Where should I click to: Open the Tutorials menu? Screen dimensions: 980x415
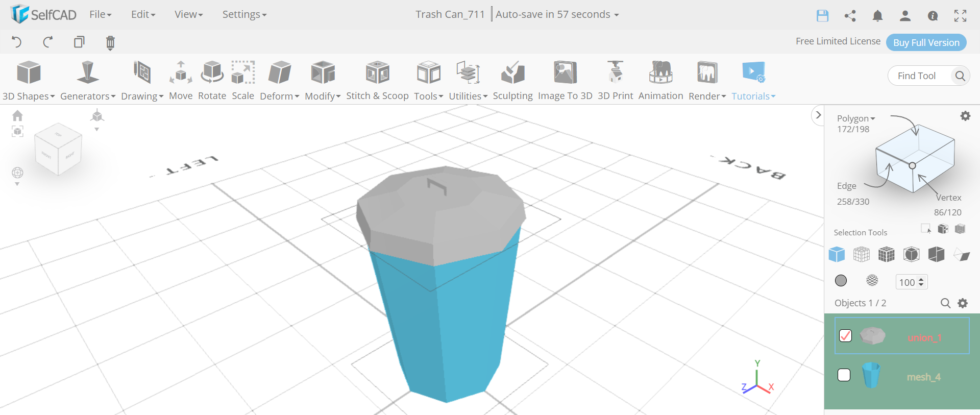(753, 81)
